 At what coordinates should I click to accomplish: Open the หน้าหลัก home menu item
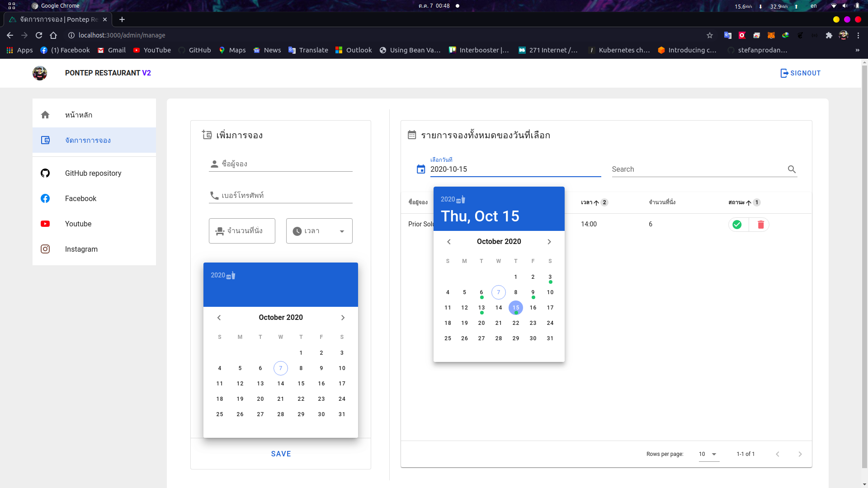tap(94, 115)
